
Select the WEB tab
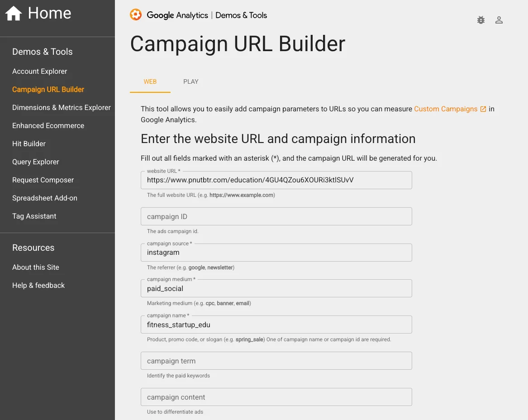pyautogui.click(x=150, y=82)
